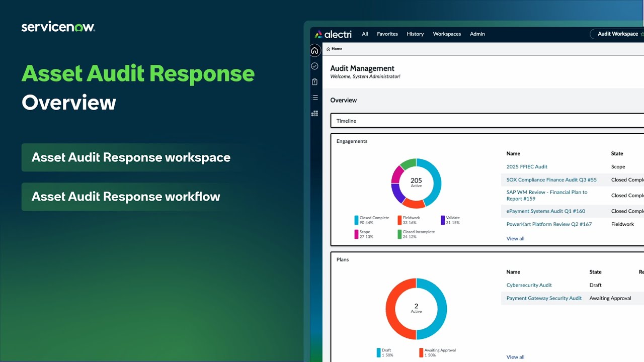Select the Home icon in the left sidebar
The height and width of the screenshot is (362, 644).
tap(315, 50)
